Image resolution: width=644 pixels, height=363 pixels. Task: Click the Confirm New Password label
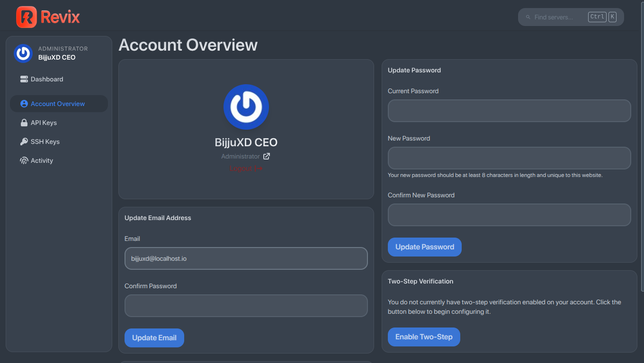point(421,195)
